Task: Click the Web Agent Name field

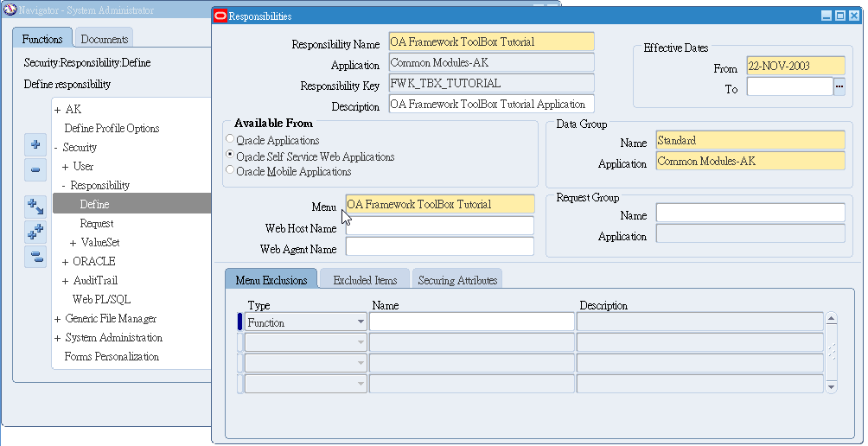Action: coord(440,246)
